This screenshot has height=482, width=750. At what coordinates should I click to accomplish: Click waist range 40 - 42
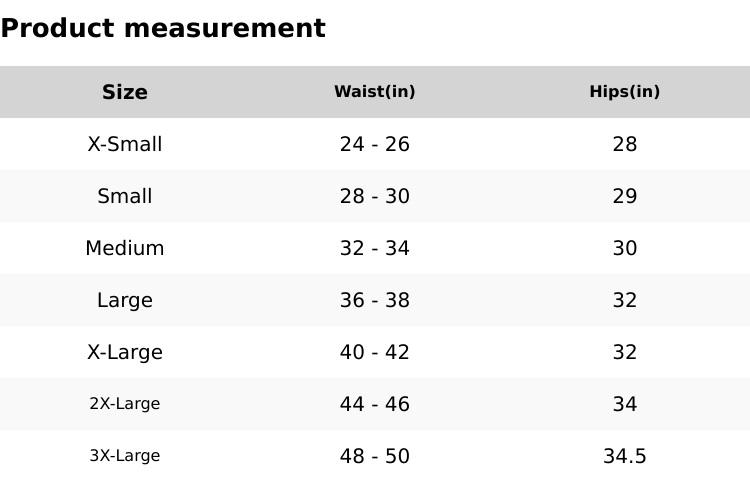[375, 352]
